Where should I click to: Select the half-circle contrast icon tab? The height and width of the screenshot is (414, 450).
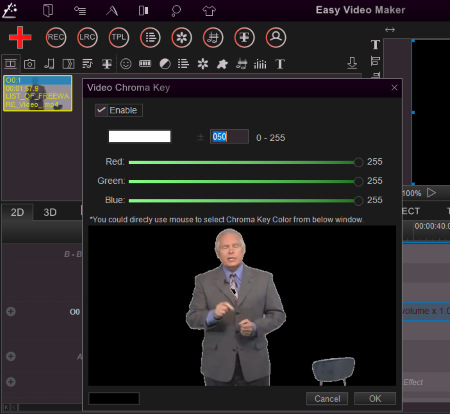tap(165, 64)
